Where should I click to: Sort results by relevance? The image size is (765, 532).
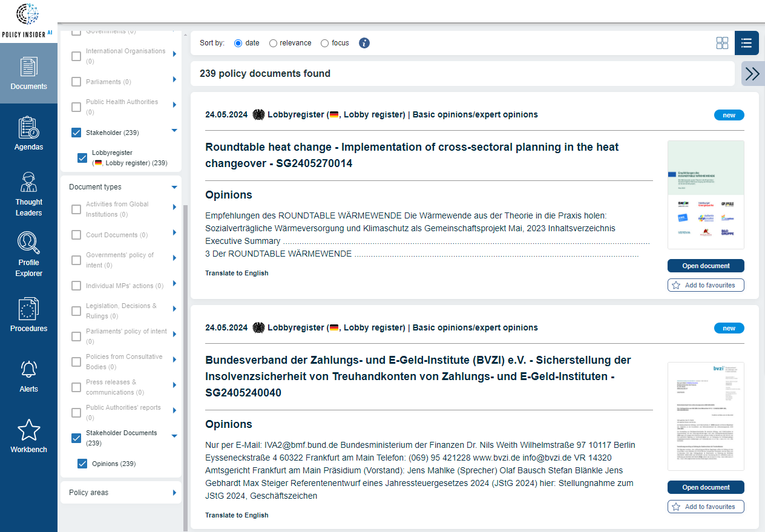click(273, 43)
